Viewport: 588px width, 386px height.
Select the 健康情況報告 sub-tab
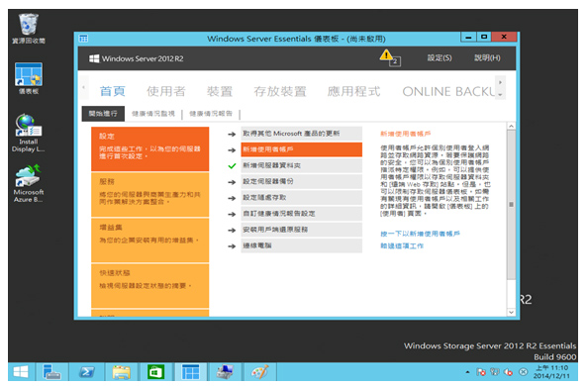point(211,113)
